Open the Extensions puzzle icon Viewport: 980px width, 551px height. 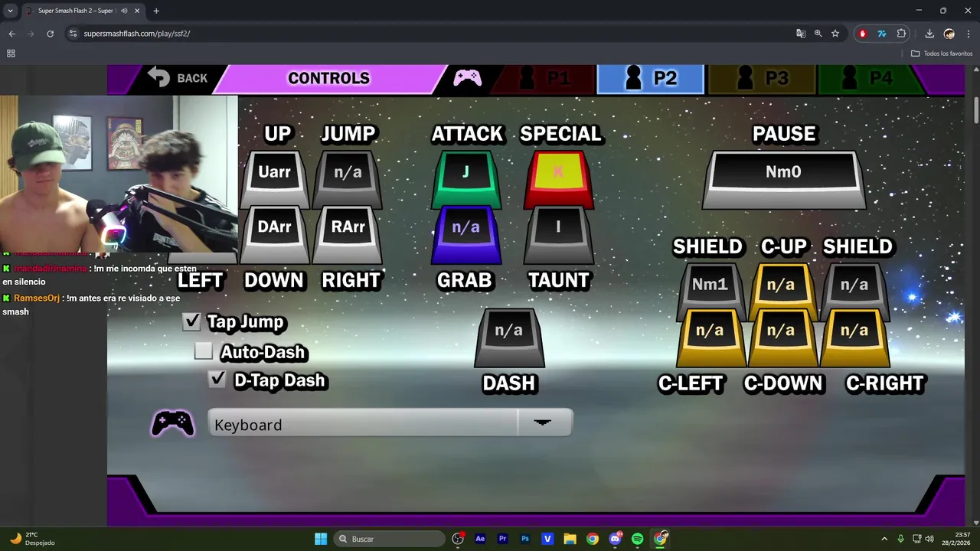(x=901, y=34)
